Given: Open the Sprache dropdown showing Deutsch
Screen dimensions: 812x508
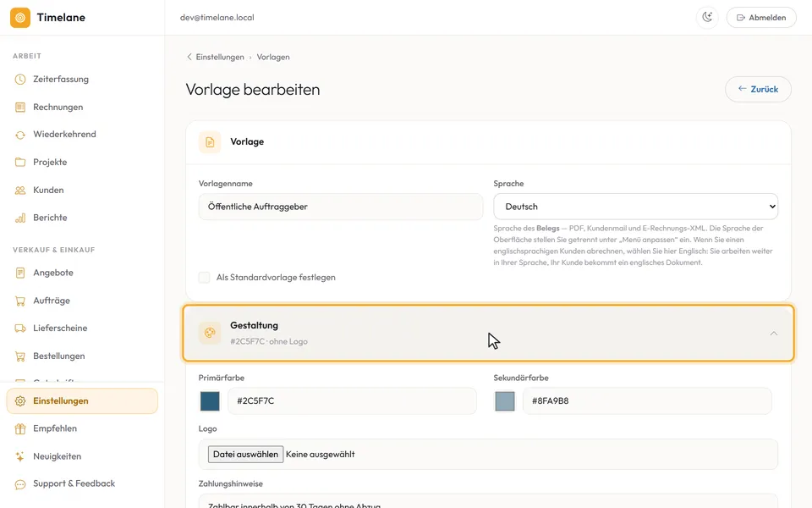Looking at the screenshot, I should (635, 207).
